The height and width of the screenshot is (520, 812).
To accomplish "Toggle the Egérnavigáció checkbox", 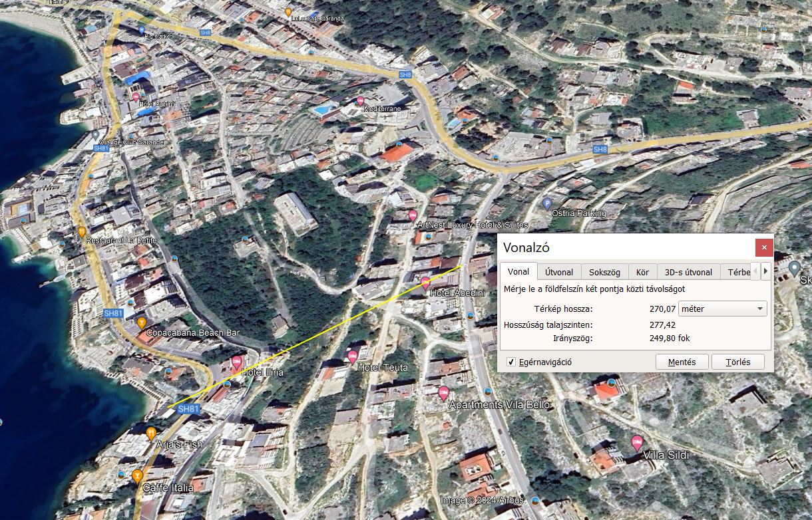I will (x=511, y=362).
